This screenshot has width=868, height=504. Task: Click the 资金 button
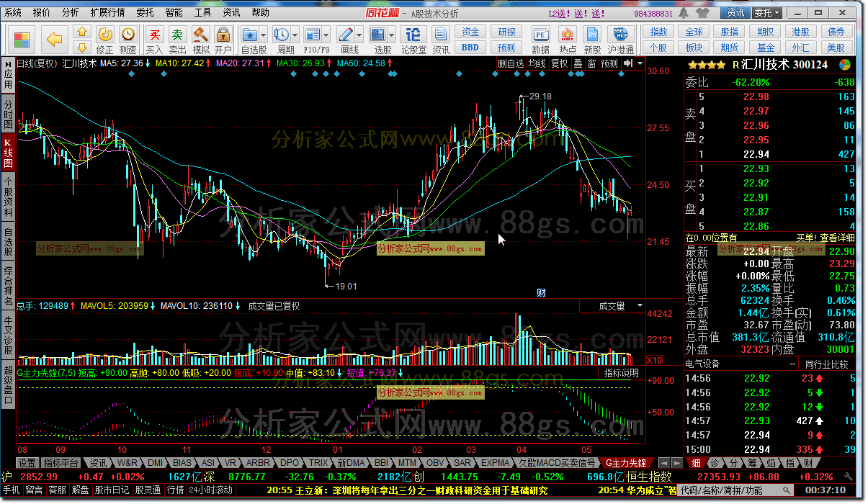click(x=470, y=32)
